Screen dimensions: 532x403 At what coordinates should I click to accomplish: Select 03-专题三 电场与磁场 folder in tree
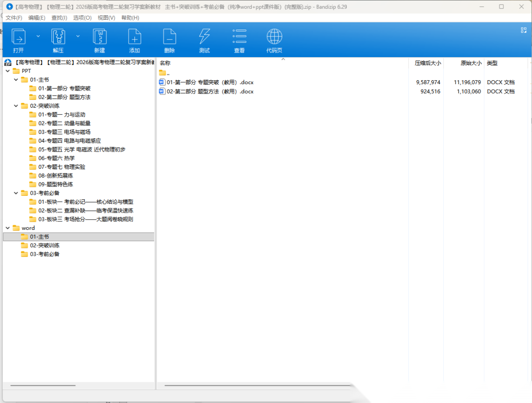point(64,132)
